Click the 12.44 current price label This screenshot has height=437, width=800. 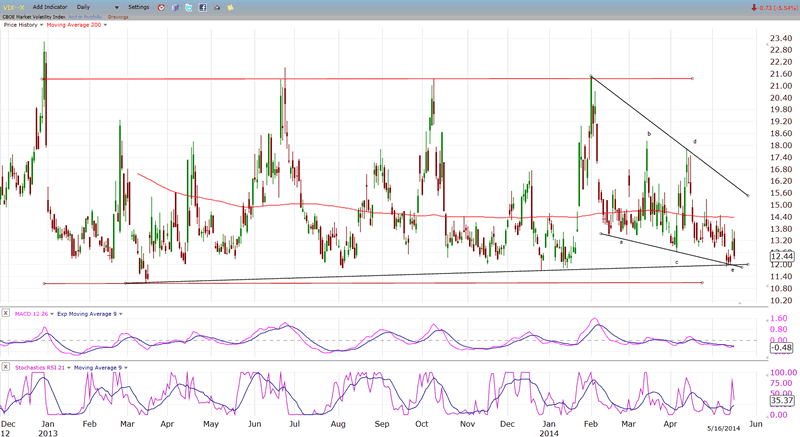tap(782, 256)
